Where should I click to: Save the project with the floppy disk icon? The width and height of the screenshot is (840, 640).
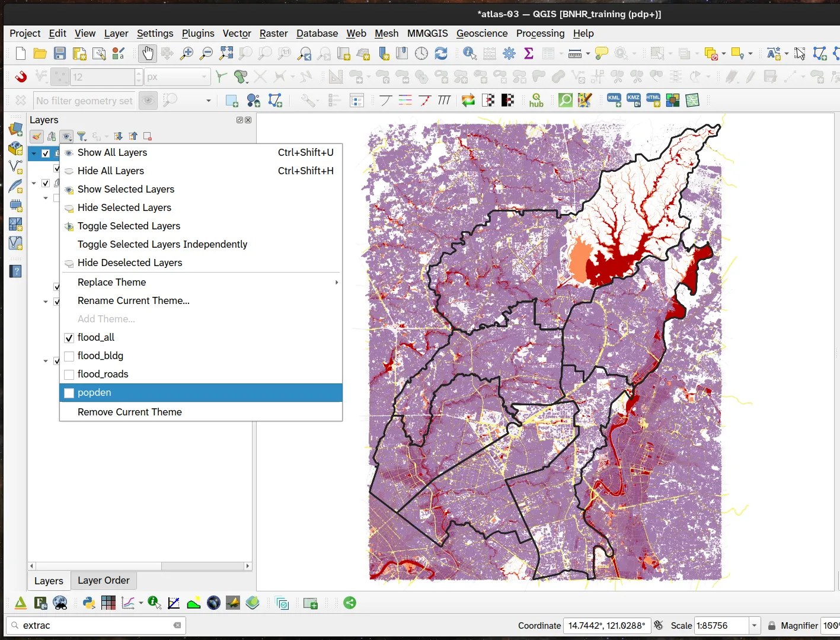pos(60,54)
